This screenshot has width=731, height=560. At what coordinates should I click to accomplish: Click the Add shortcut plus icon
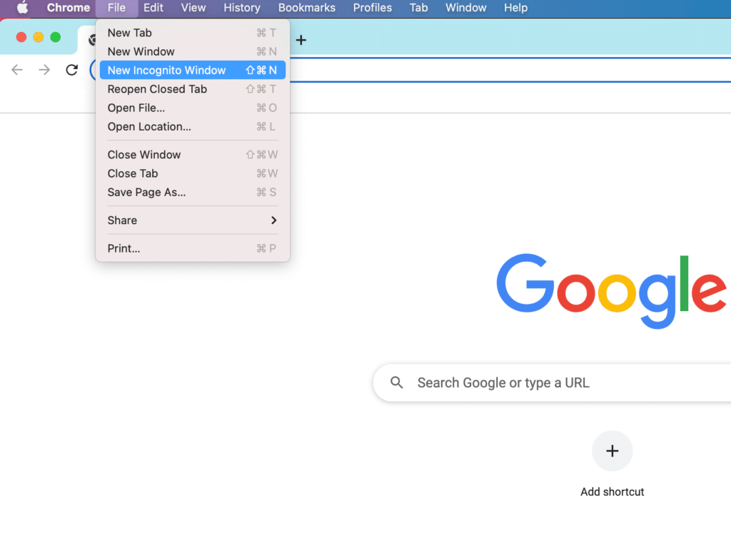coord(612,451)
